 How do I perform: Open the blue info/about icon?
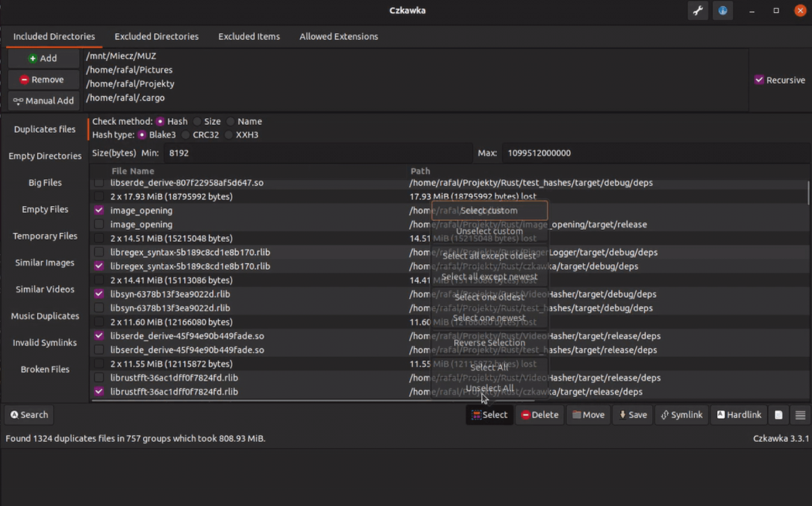point(723,11)
